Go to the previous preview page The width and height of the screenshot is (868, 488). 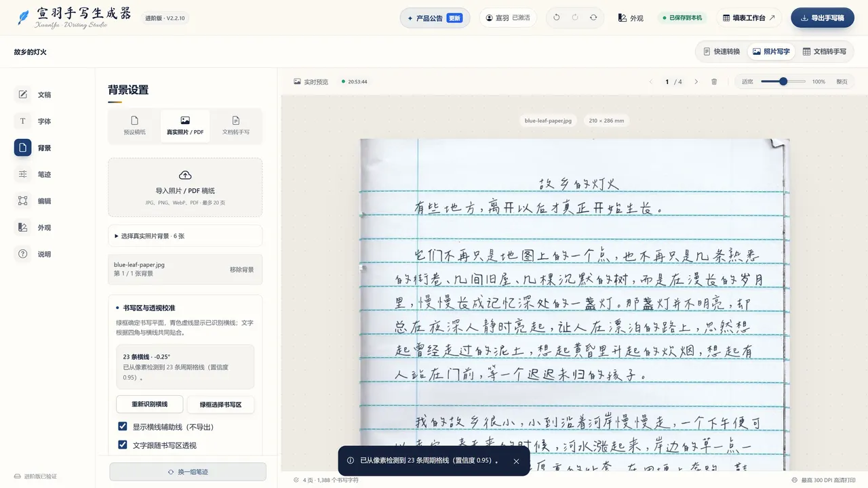point(651,81)
